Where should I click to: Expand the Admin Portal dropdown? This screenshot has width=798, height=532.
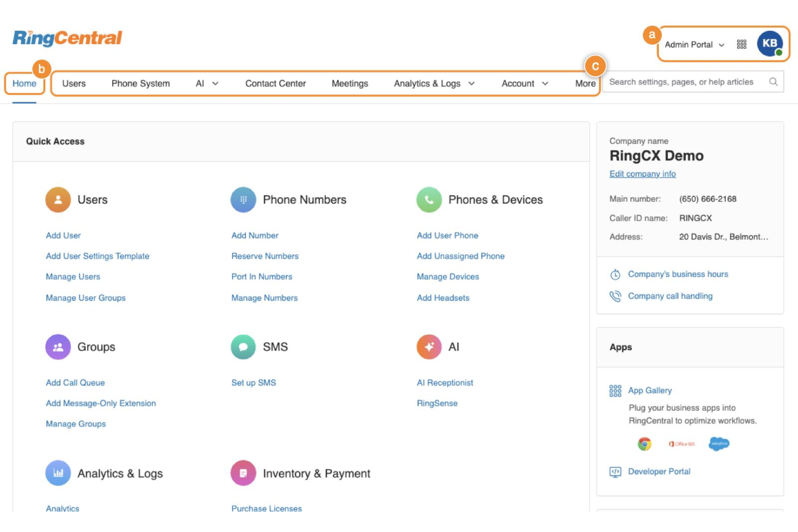pyautogui.click(x=694, y=45)
